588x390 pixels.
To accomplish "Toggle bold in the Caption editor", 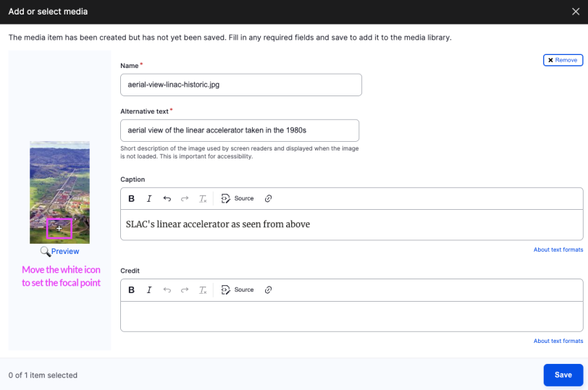I will pos(131,198).
